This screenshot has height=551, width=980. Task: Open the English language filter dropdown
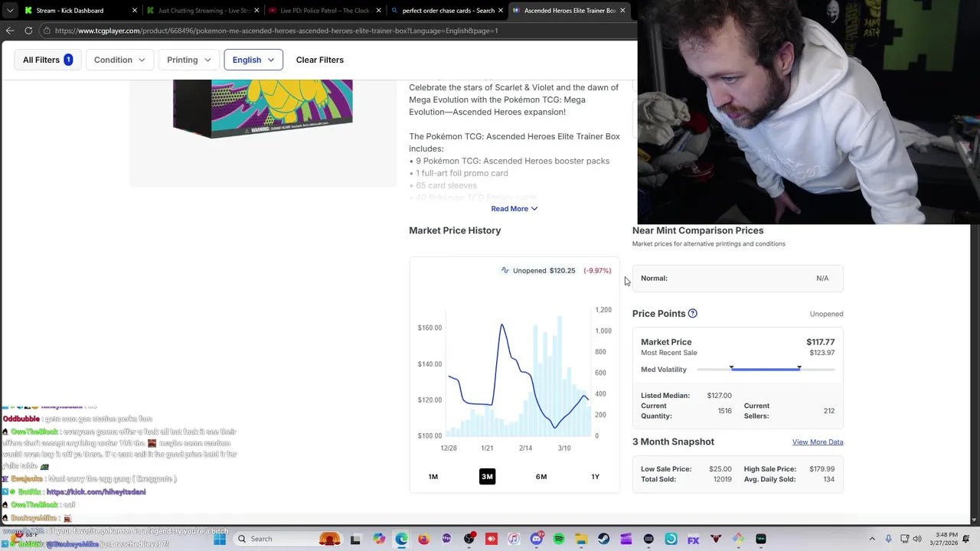pos(253,60)
